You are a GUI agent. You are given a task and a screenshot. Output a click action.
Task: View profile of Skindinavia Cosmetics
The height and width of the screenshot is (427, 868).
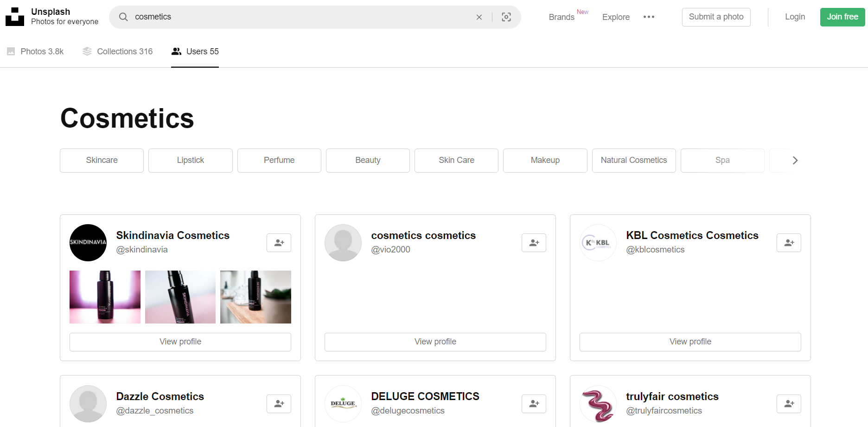pyautogui.click(x=180, y=342)
